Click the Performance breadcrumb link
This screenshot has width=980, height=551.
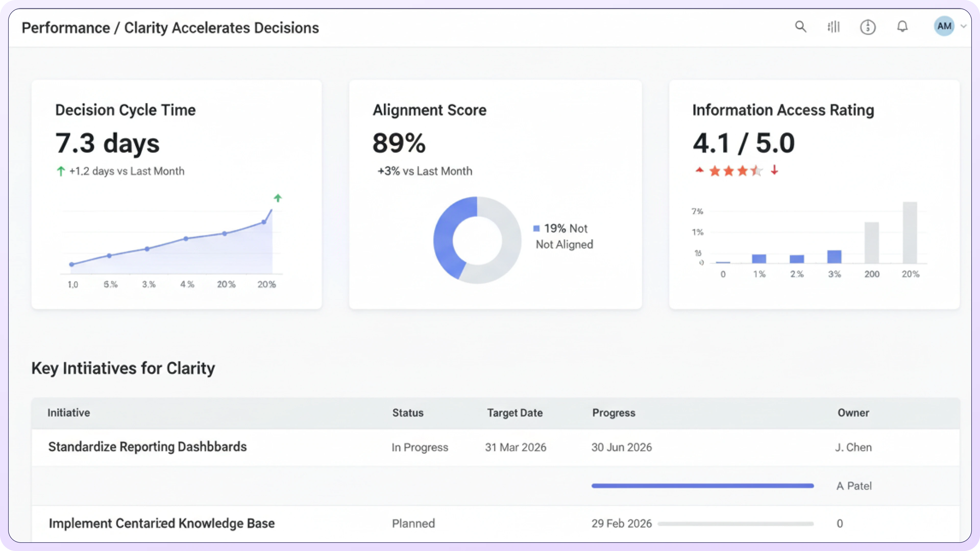(66, 28)
